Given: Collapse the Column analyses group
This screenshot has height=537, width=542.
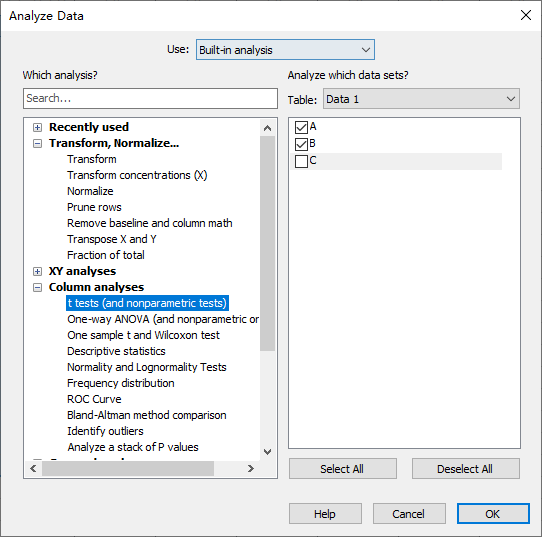Looking at the screenshot, I should (x=37, y=288).
